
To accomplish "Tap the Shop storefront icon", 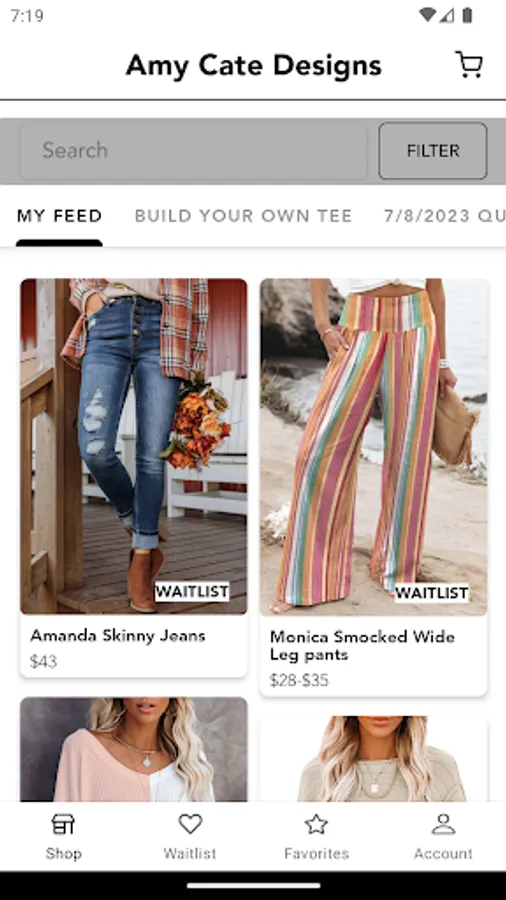I will (63, 824).
